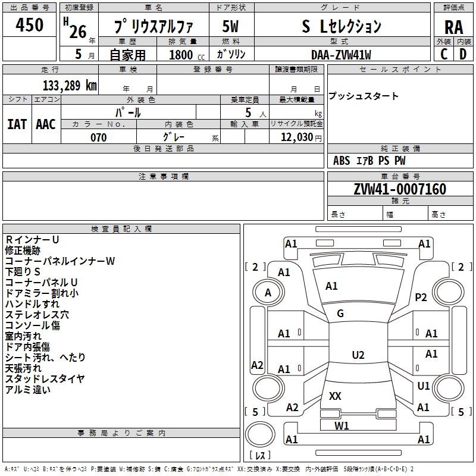Click the 注意事項欄 section header
This screenshot has width=476, height=476.
click(163, 176)
